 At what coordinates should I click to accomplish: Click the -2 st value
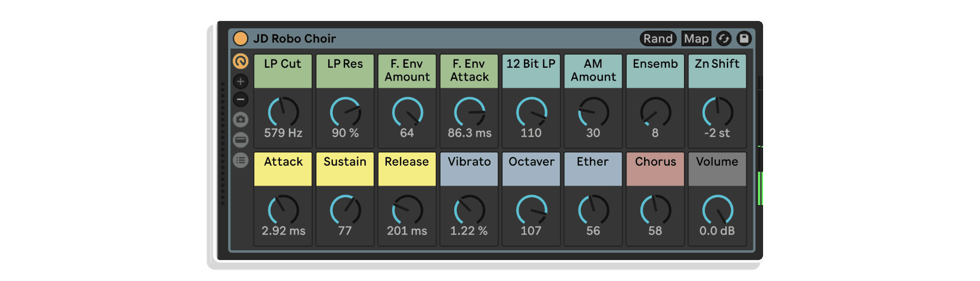pyautogui.click(x=717, y=133)
